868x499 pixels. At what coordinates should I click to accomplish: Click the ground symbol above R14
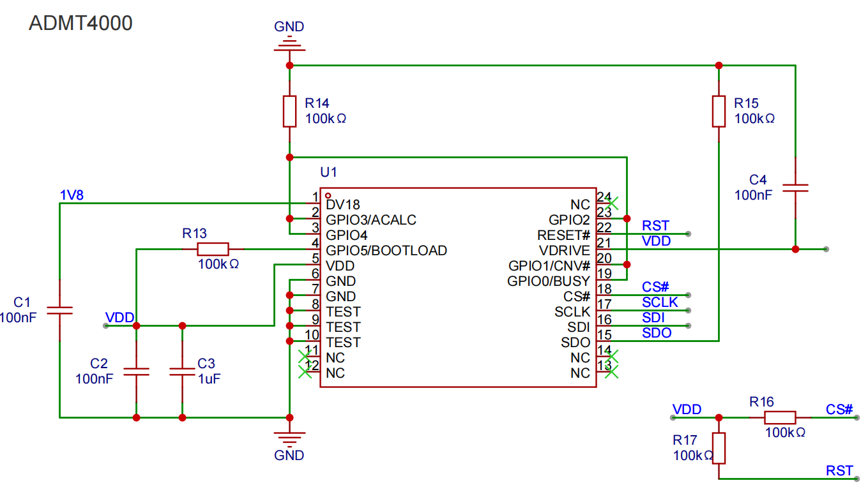289,43
